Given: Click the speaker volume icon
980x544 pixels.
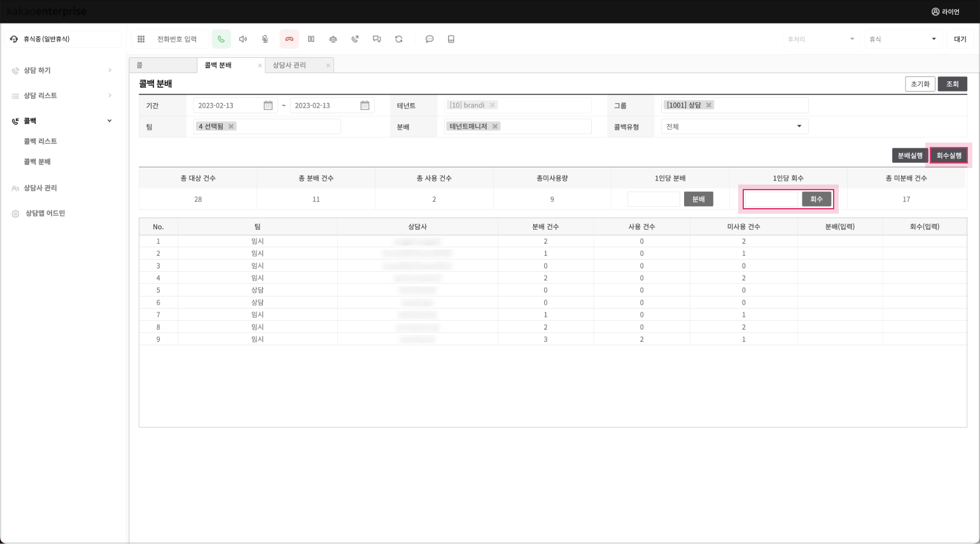Looking at the screenshot, I should [243, 39].
